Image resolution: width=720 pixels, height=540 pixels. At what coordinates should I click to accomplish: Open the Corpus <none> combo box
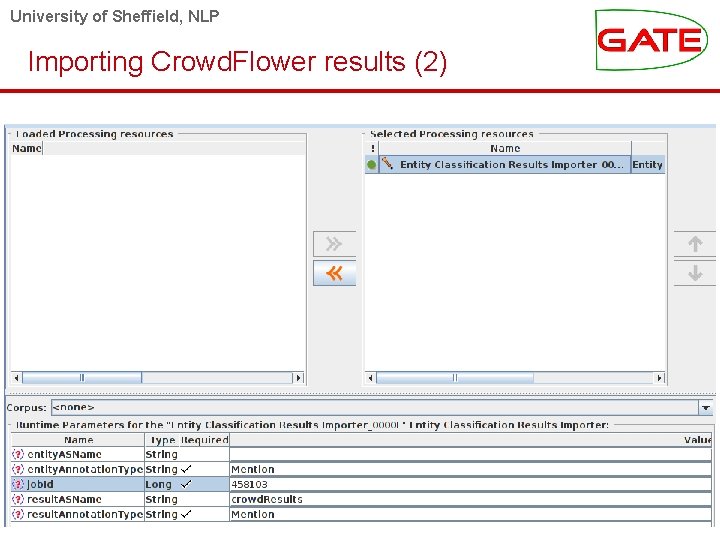pyautogui.click(x=382, y=407)
